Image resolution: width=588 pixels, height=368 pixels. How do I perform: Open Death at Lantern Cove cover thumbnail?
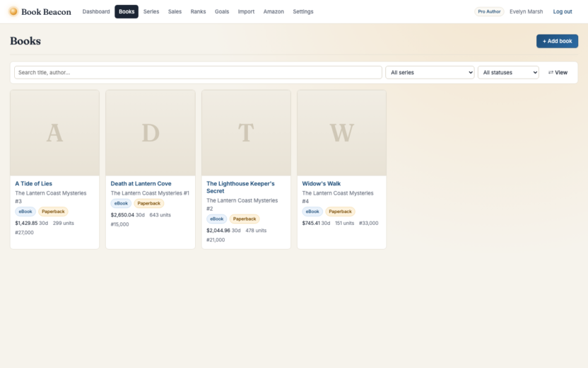point(151,133)
